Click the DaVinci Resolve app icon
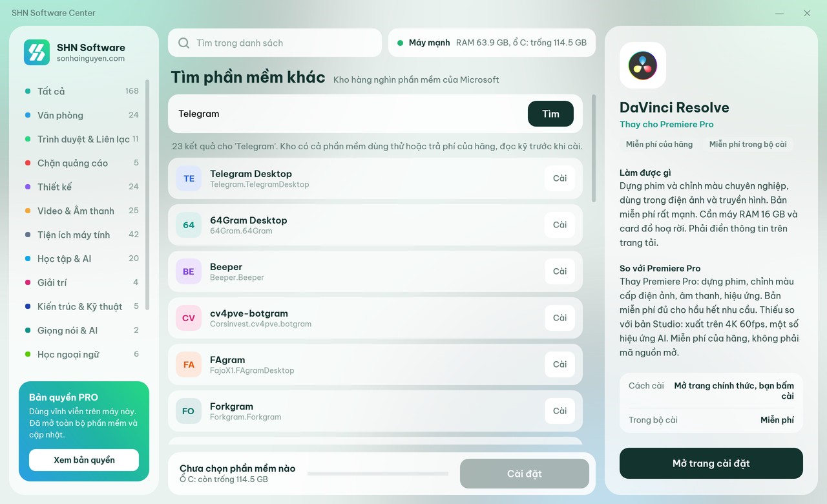827x504 pixels. click(x=643, y=65)
